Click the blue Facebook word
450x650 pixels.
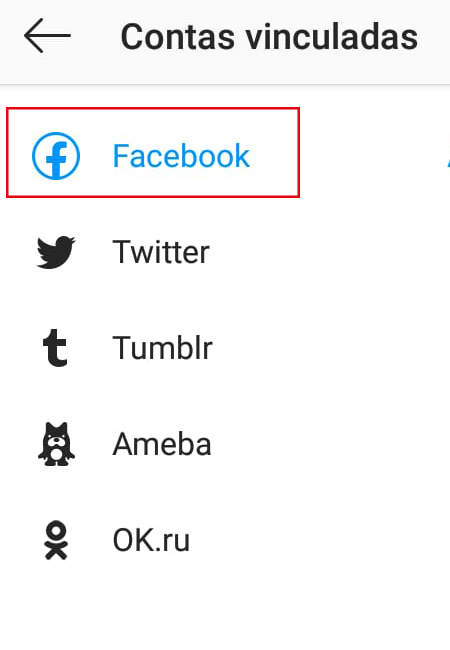coord(181,155)
